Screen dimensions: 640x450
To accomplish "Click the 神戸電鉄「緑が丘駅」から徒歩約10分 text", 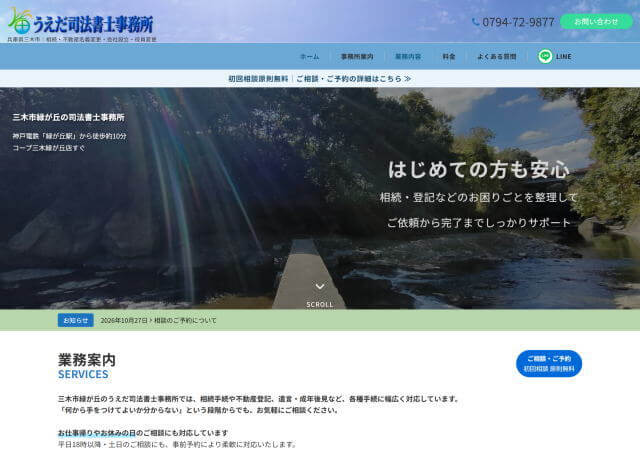I will click(x=69, y=136).
